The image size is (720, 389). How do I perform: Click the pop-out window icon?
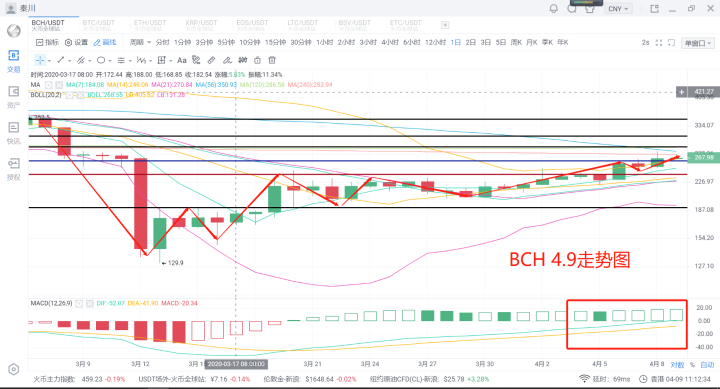click(654, 9)
